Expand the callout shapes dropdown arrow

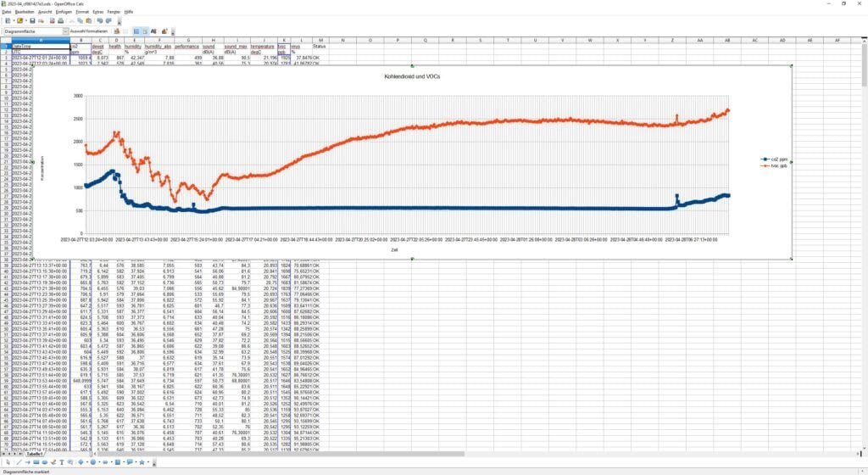coord(136,462)
